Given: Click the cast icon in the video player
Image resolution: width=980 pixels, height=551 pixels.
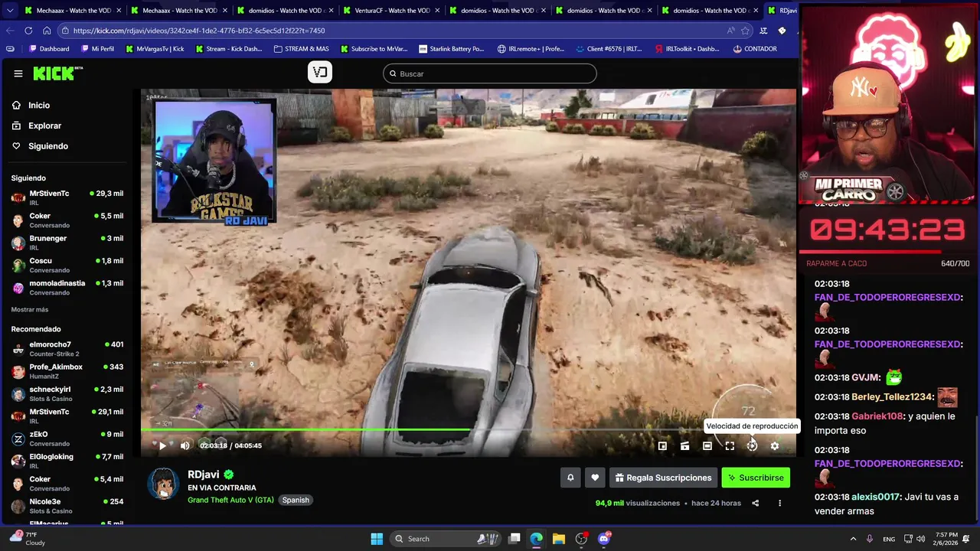Looking at the screenshot, I should click(x=684, y=445).
